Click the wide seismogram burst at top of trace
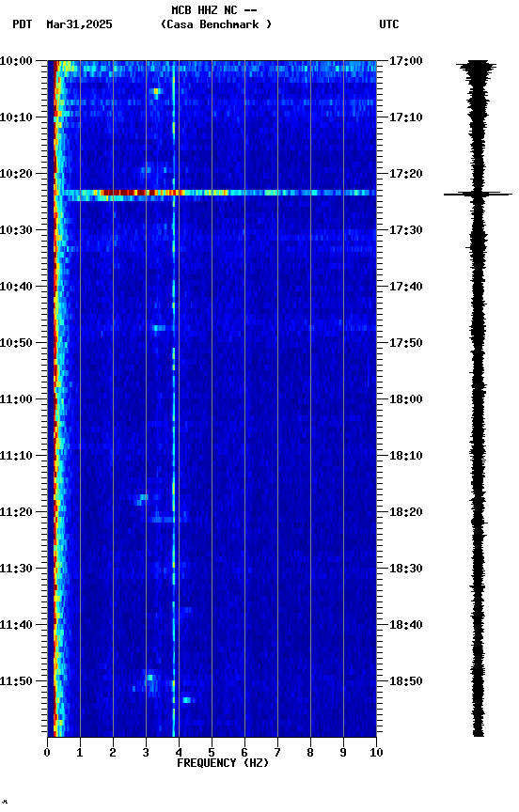The height and width of the screenshot is (812, 519). click(x=477, y=67)
